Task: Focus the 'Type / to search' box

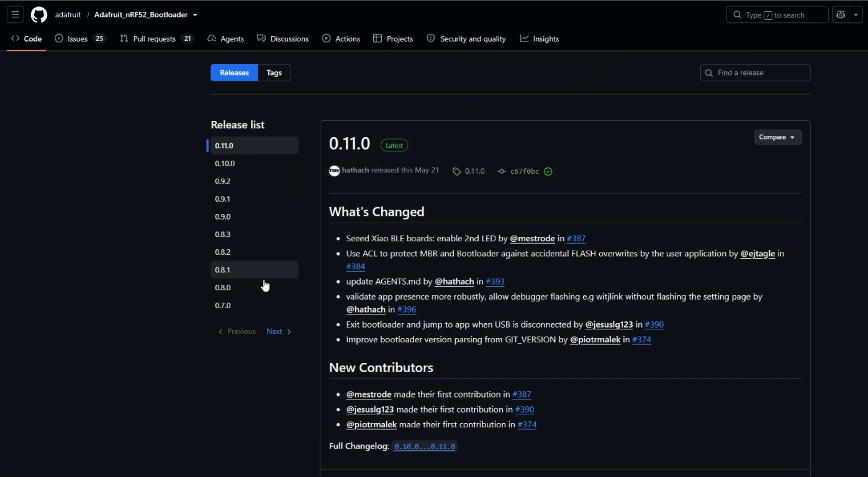Action: coord(777,15)
